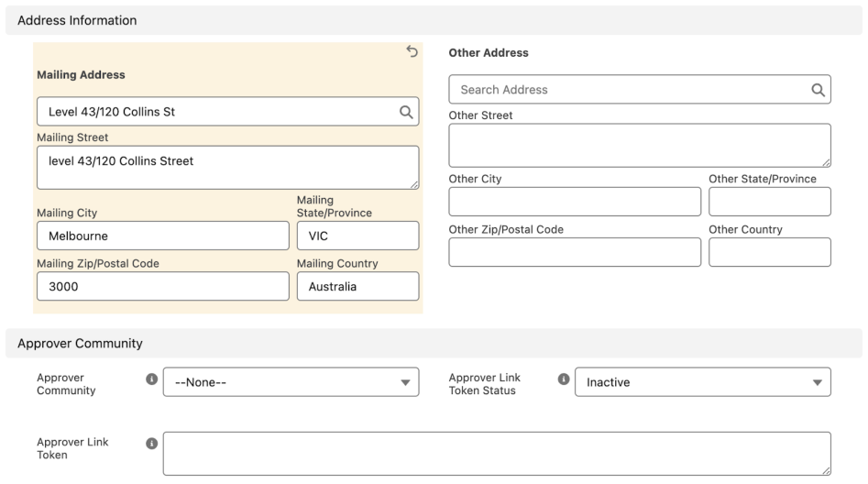Click the Mailing Street resize handle
The height and width of the screenshot is (484, 868).
(414, 185)
